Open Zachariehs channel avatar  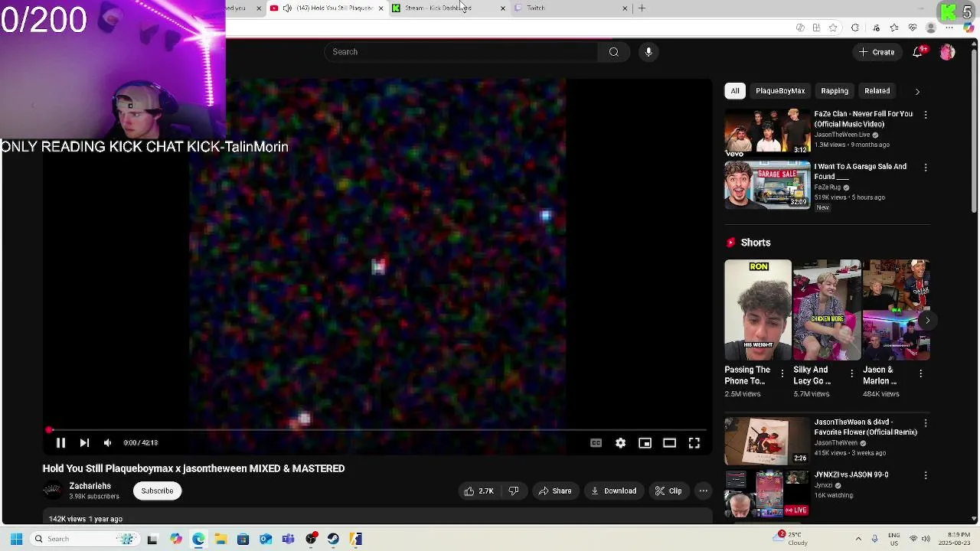pos(52,491)
